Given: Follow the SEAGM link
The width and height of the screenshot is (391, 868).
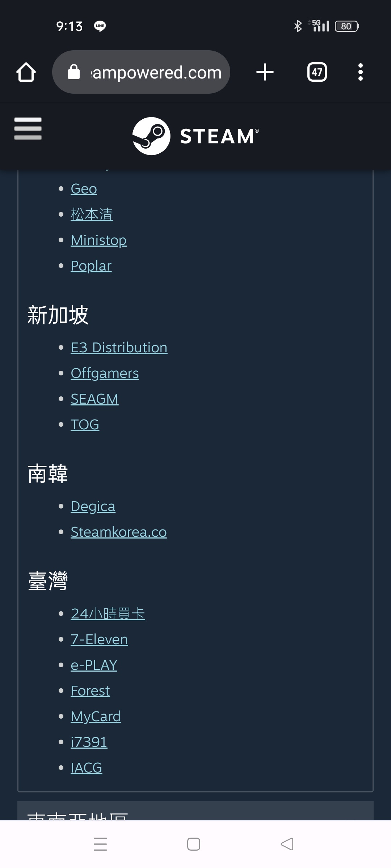Looking at the screenshot, I should [94, 399].
